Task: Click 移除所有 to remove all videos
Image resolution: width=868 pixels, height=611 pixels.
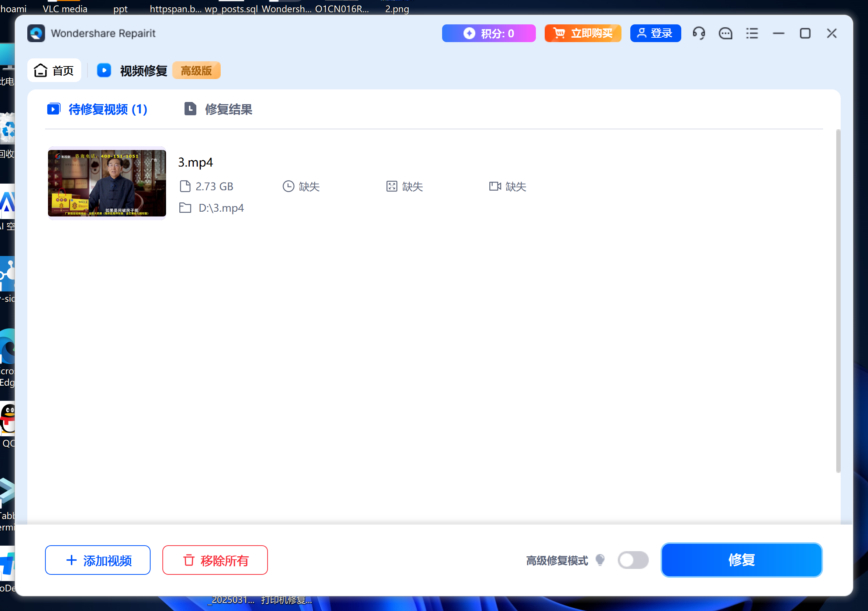Action: (215, 560)
